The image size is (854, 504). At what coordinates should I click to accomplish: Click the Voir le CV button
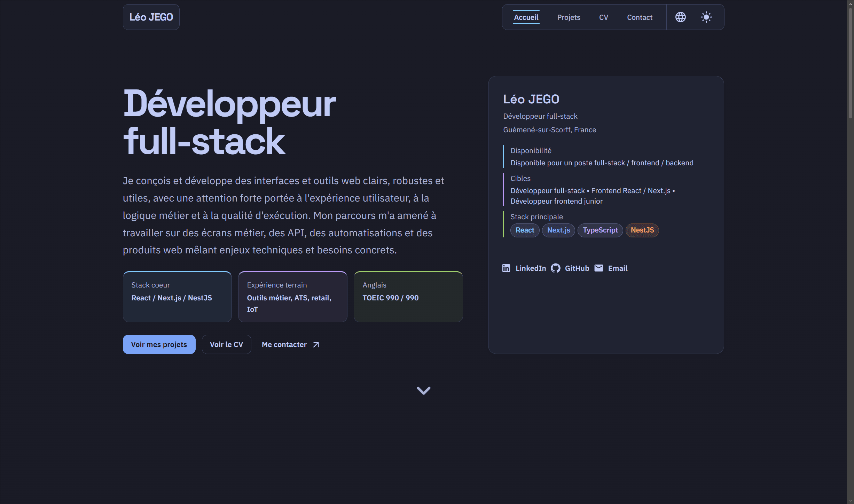pyautogui.click(x=226, y=345)
